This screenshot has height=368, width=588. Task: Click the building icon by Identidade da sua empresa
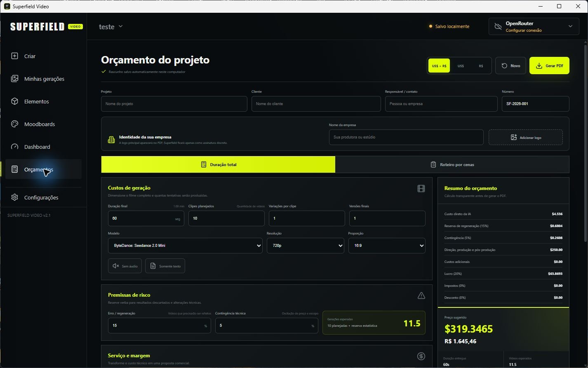click(x=111, y=140)
